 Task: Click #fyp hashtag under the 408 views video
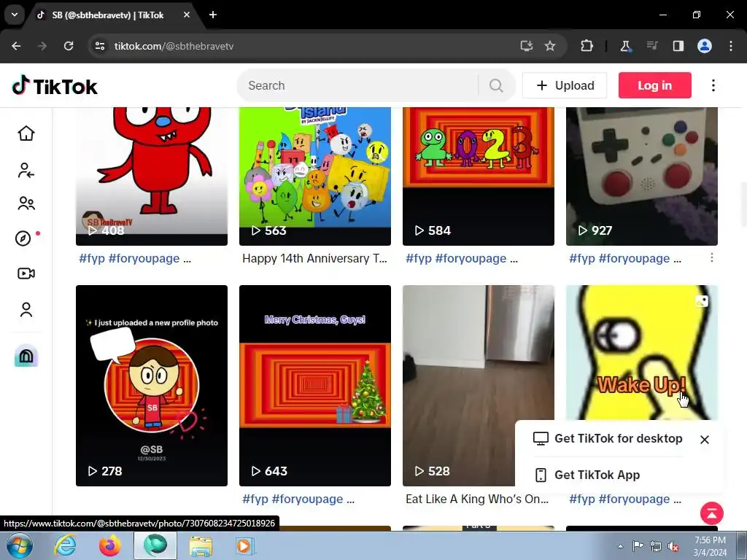tap(92, 259)
